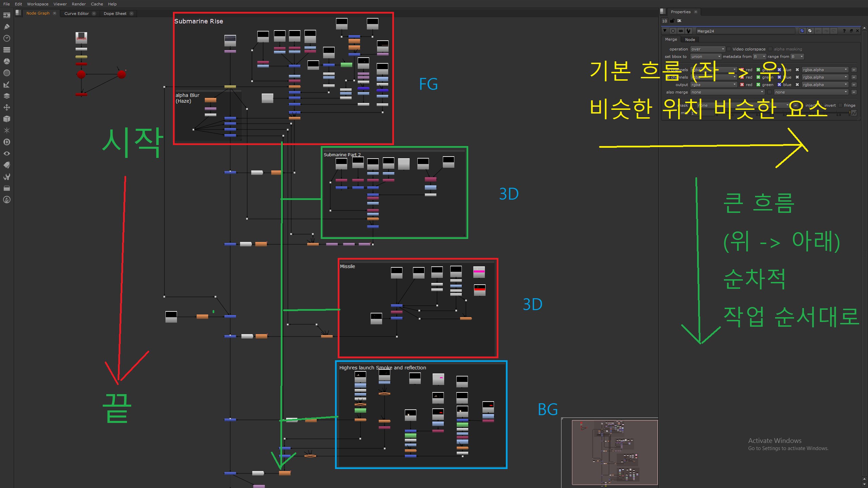This screenshot has height=488, width=868.
Task: Open the Merge nodes layers icon
Action: (x=6, y=96)
